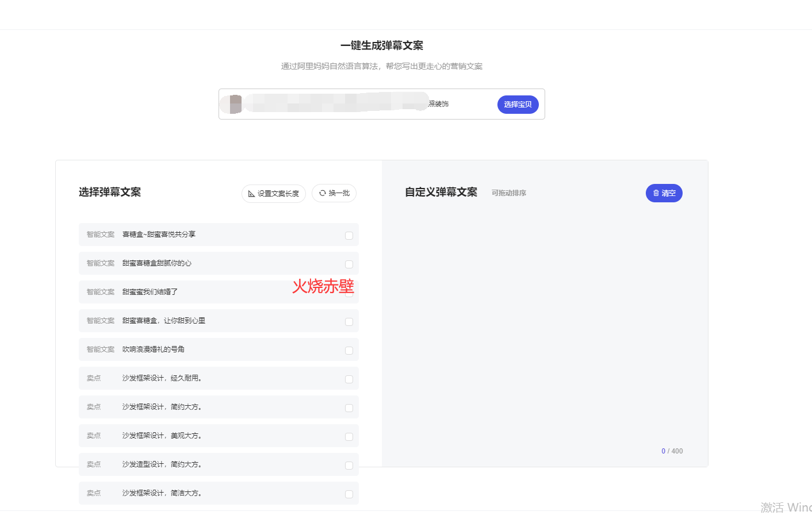Select the row 沙发框架设计,简约大方
812x515 pixels.
[x=219, y=407]
